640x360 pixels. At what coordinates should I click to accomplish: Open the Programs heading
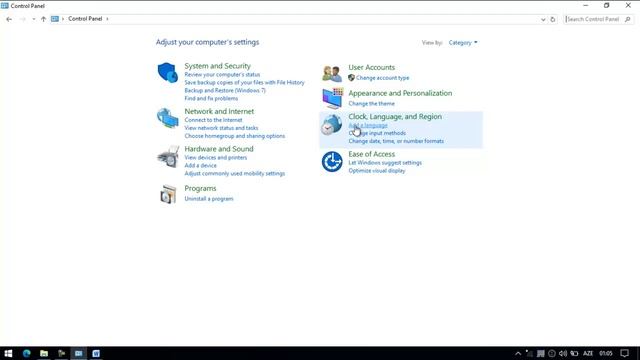[x=200, y=188]
